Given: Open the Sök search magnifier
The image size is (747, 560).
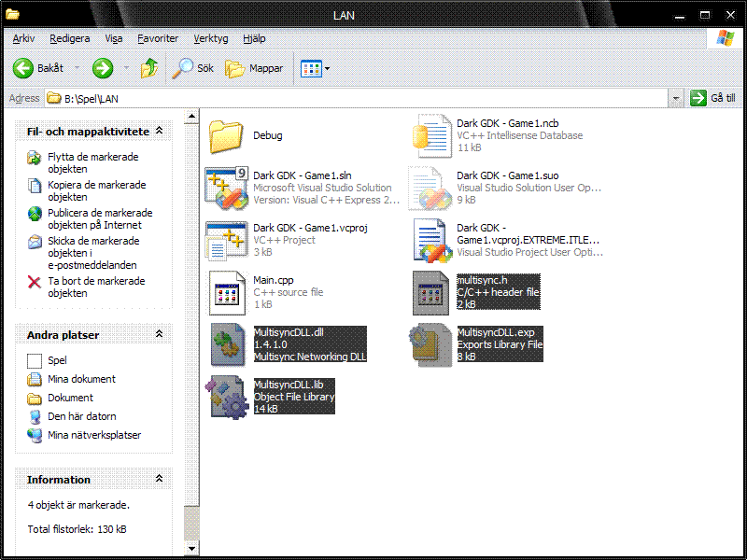Looking at the screenshot, I should [x=182, y=68].
